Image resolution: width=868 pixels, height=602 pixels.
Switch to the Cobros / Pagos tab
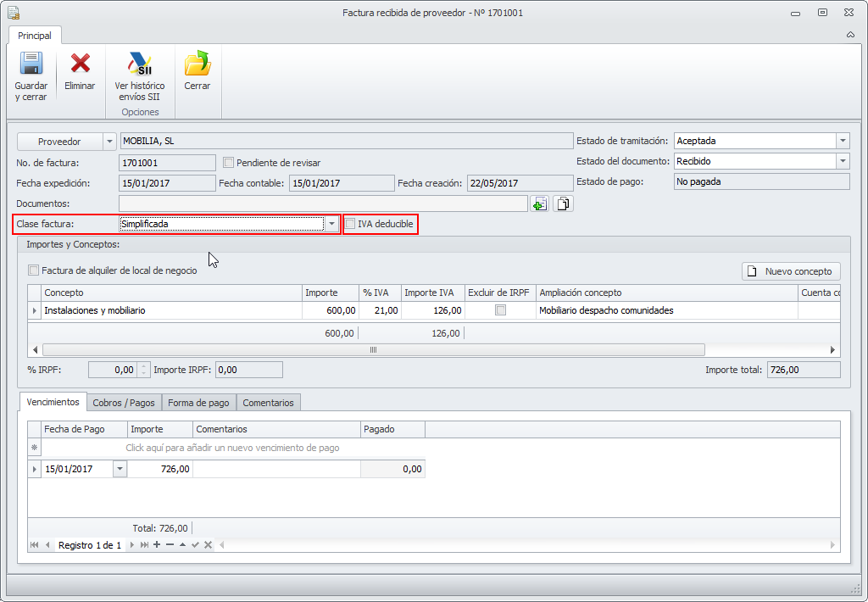pos(124,403)
